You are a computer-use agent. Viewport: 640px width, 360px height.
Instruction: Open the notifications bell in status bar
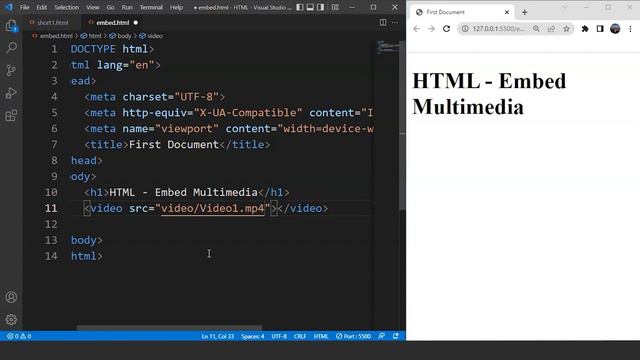tap(396, 336)
